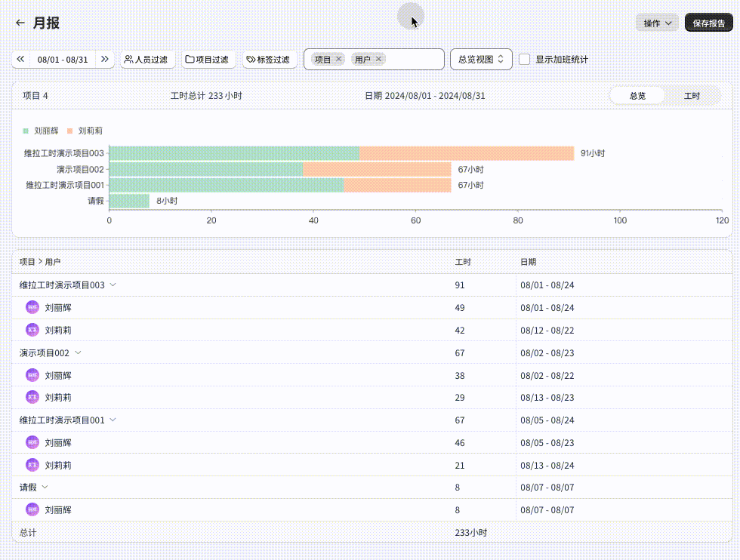Click 刘丽辉 avatar under 请假

[x=32, y=509]
